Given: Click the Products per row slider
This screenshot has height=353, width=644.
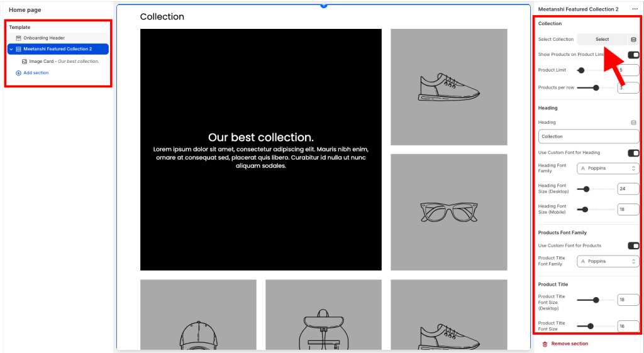Looking at the screenshot, I should 596,88.
